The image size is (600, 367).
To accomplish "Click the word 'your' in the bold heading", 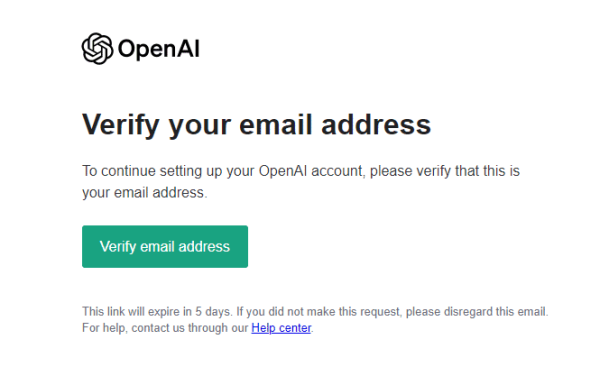I will (200, 125).
